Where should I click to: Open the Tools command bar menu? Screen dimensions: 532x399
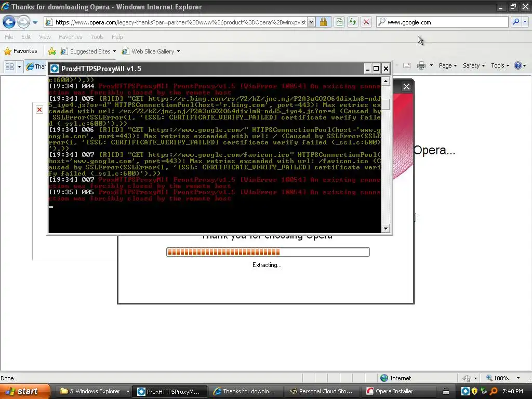pos(500,65)
